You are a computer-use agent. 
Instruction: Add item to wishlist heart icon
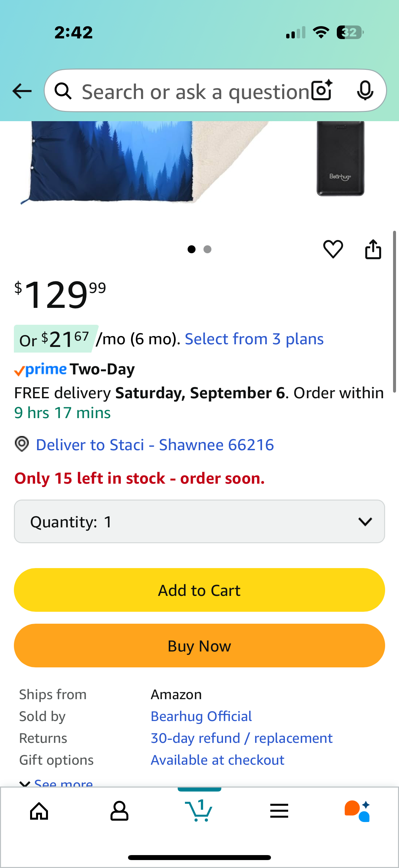[x=333, y=249]
